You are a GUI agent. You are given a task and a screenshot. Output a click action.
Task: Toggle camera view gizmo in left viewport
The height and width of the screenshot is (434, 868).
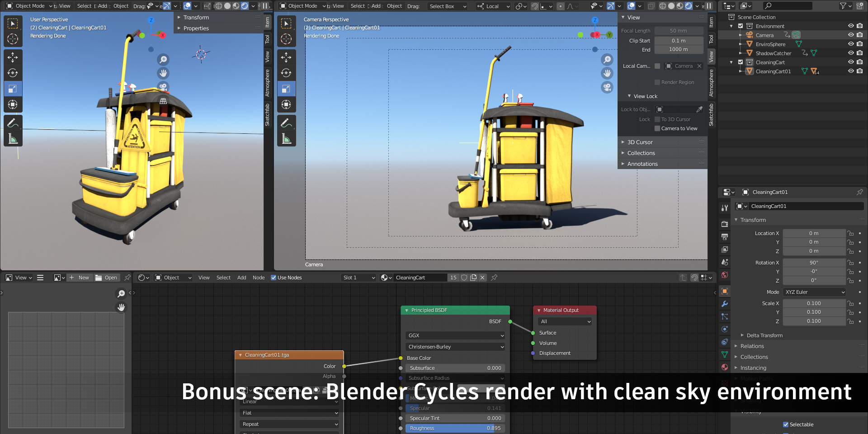163,87
